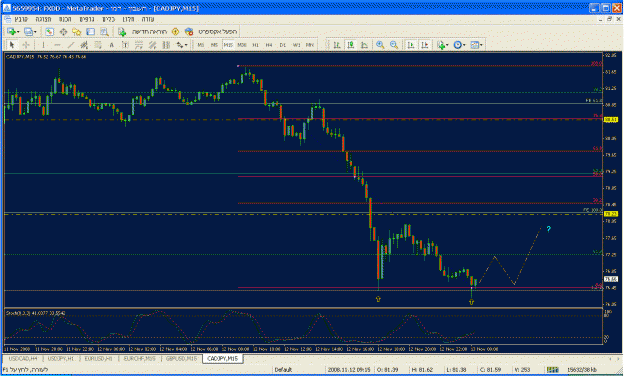
Task: Expand the Profiles dropdown
Action: (x=35, y=32)
